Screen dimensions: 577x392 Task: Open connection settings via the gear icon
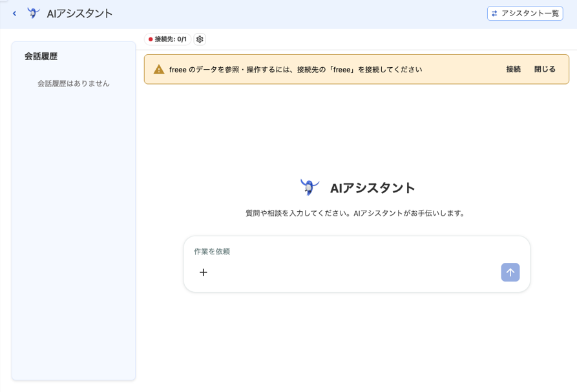coord(200,39)
